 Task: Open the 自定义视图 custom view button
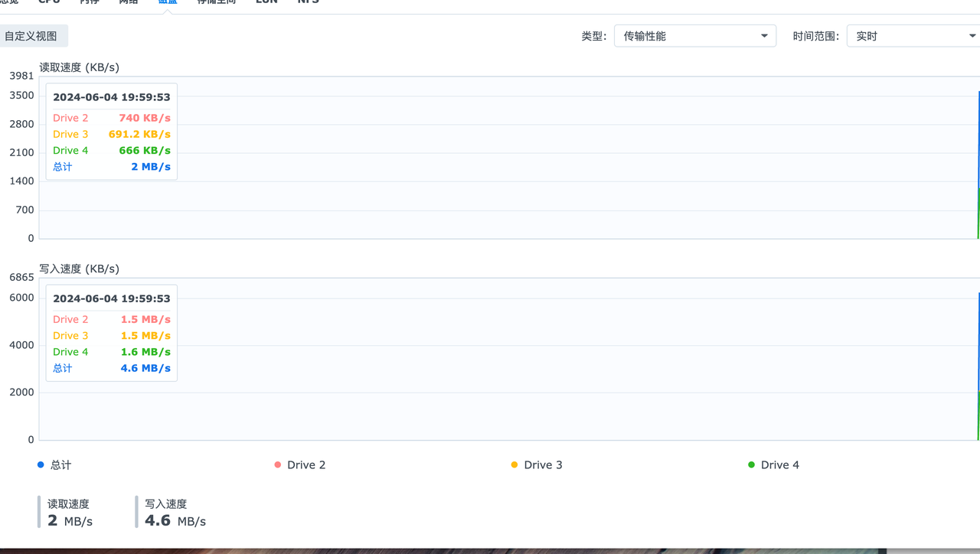click(31, 36)
